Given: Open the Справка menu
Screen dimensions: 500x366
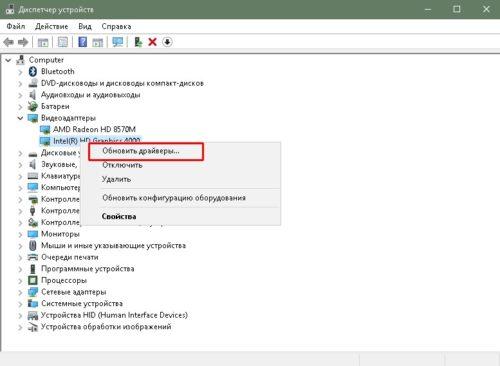Looking at the screenshot, I should [116, 26].
